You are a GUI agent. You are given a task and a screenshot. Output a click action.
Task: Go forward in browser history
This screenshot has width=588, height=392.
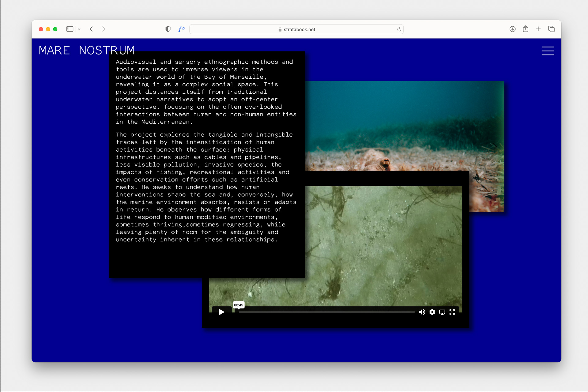click(x=104, y=29)
